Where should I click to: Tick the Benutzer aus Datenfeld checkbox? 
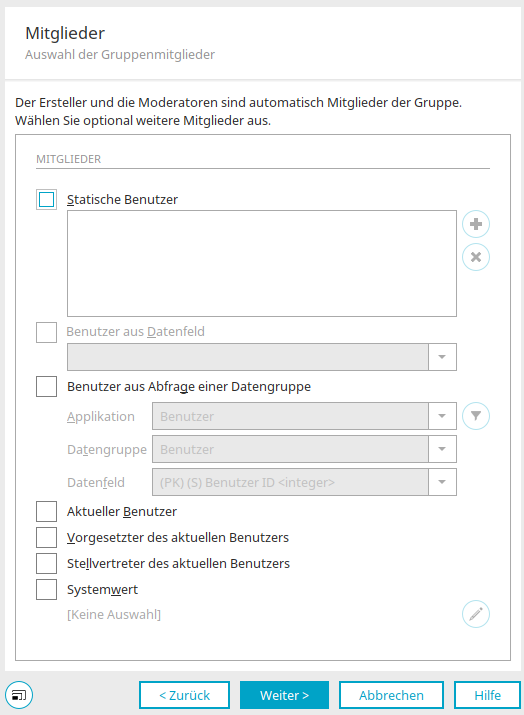click(x=47, y=332)
